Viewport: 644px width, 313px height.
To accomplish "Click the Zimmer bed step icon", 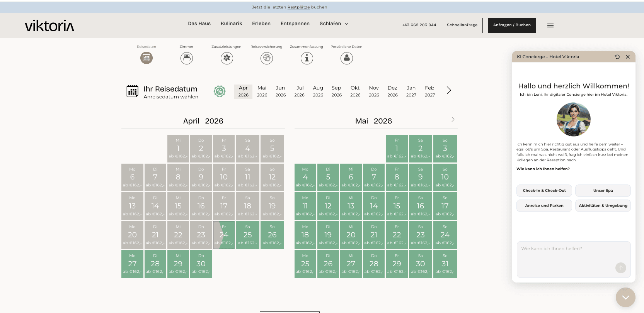I will tap(187, 58).
